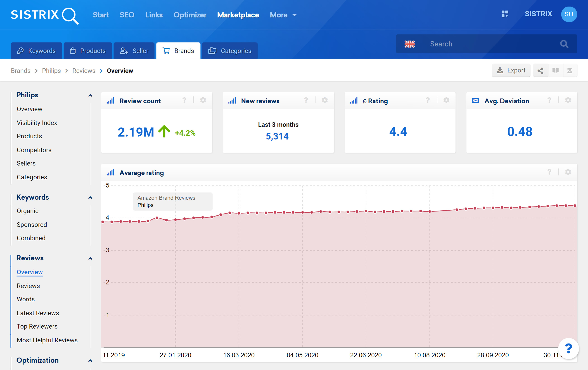Collapse the Keywords sidebar section

[90, 198]
